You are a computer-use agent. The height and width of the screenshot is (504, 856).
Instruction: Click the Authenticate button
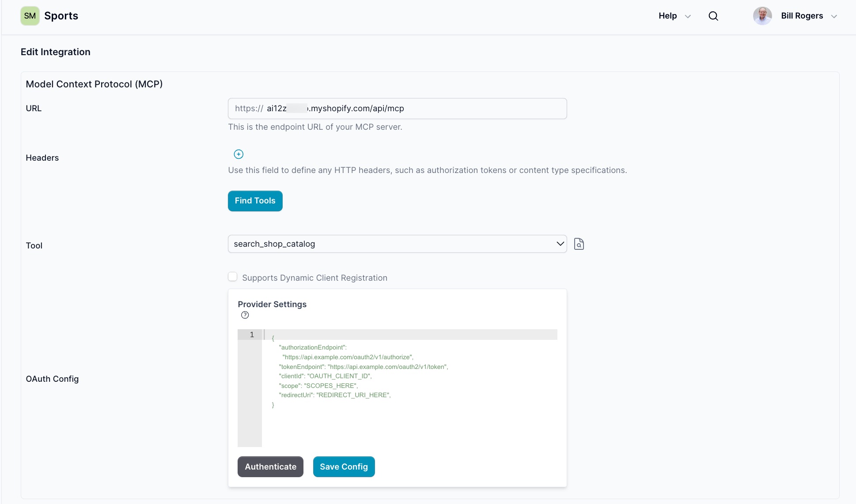click(270, 466)
